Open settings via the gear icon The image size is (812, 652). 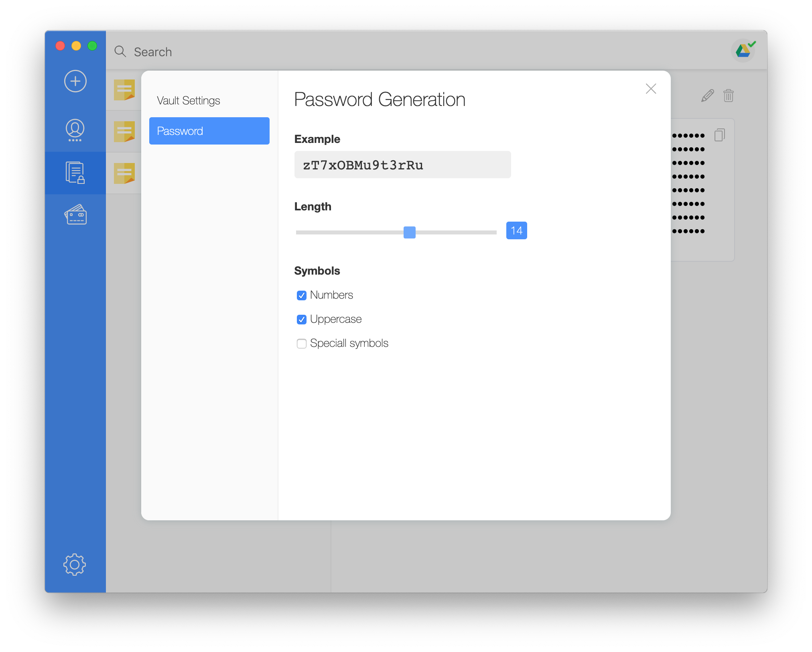(75, 564)
